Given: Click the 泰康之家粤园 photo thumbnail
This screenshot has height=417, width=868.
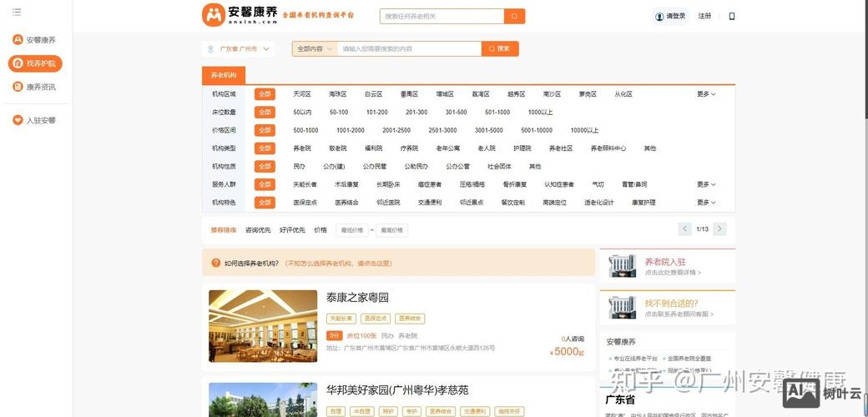Looking at the screenshot, I should click(263, 326).
